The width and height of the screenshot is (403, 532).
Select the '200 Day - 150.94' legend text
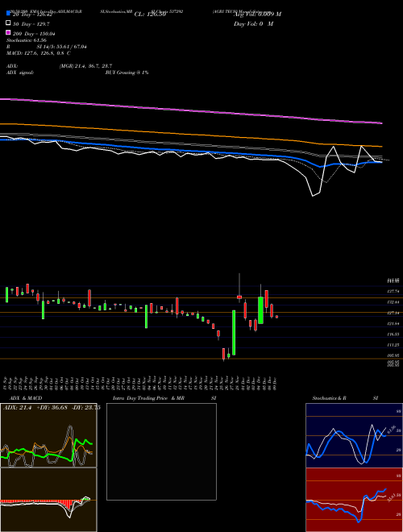click(35, 34)
